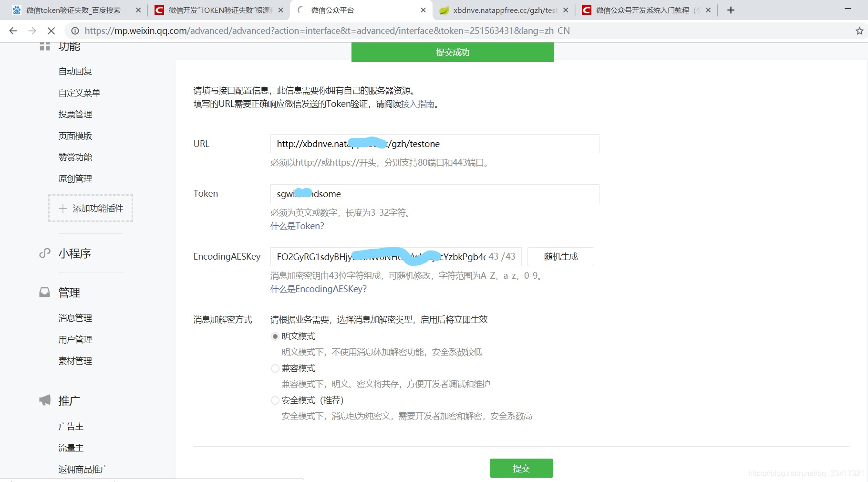This screenshot has width=868, height=482.
Task: Click the 添加功能插件 button
Action: tap(91, 208)
